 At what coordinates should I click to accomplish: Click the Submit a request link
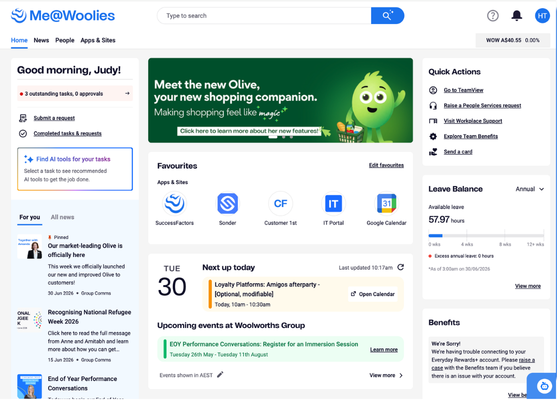[54, 118]
